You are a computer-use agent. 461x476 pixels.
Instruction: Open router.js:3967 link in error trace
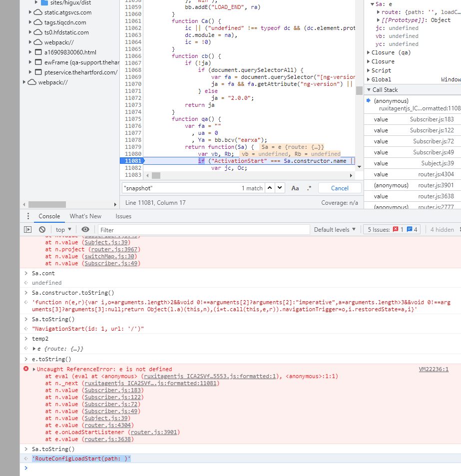pyautogui.click(x=114, y=249)
